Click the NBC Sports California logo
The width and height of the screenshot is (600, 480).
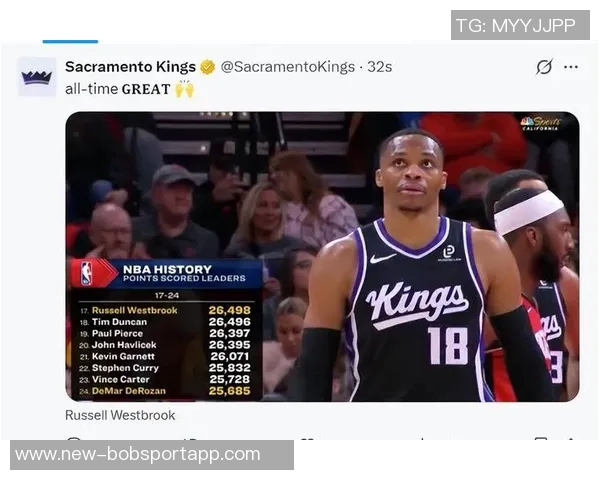tap(541, 124)
